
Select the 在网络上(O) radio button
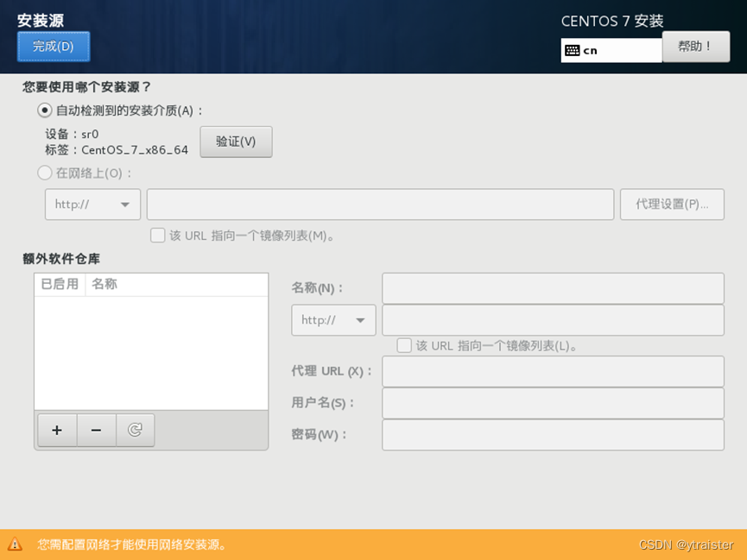45,173
